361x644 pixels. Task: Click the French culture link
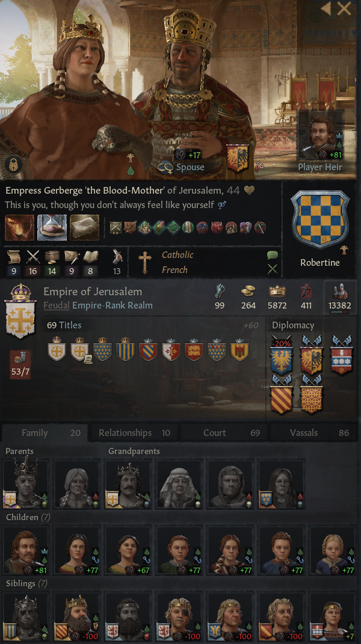(174, 270)
